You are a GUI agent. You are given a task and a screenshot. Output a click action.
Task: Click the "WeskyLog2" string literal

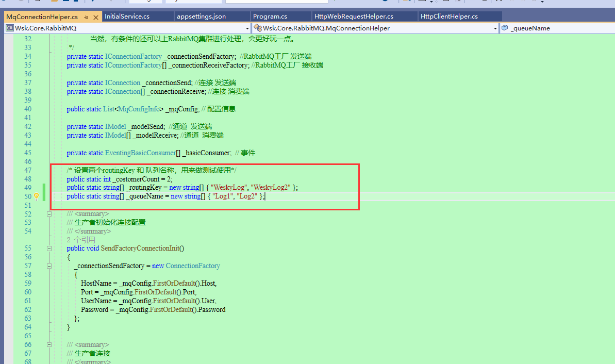tap(271, 188)
